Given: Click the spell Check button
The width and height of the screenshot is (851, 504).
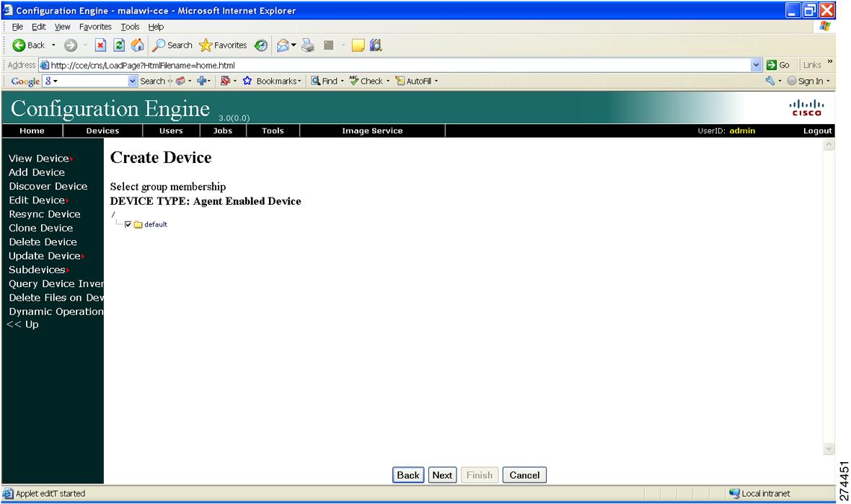Looking at the screenshot, I should pyautogui.click(x=366, y=81).
